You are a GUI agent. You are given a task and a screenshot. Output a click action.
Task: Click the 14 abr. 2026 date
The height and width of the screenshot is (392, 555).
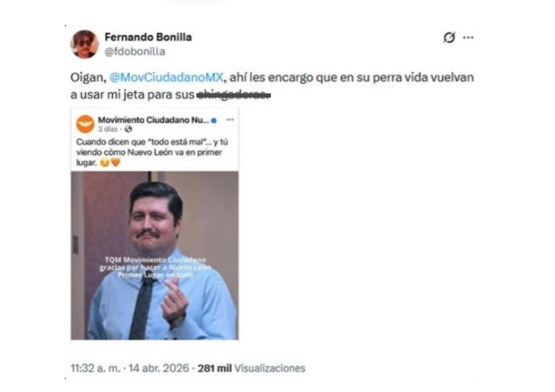coord(159,368)
